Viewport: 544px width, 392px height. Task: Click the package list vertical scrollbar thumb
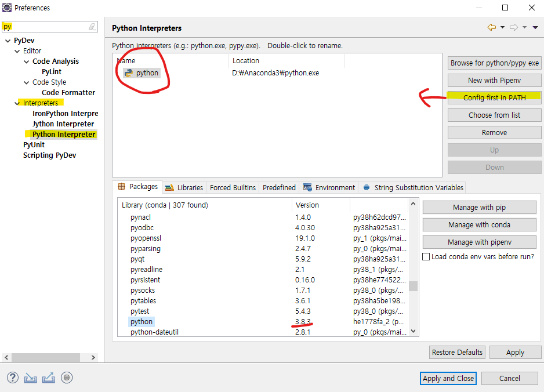(x=413, y=286)
